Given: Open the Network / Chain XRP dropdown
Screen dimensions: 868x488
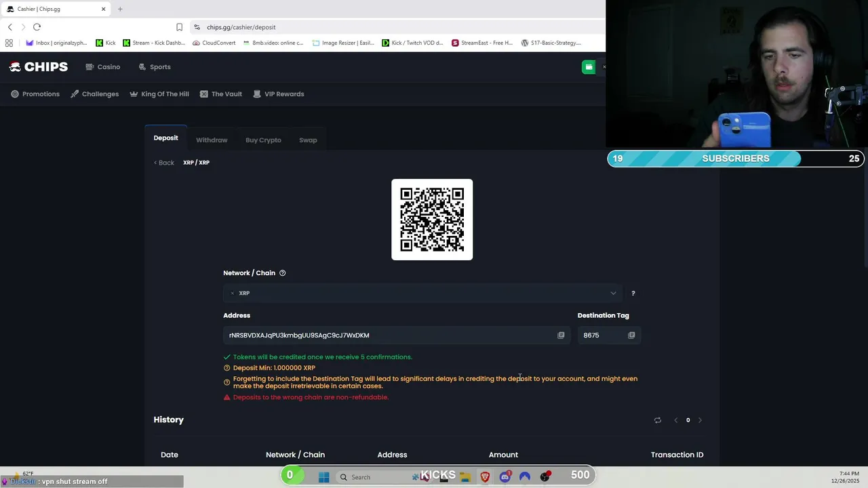Looking at the screenshot, I should click(x=422, y=293).
